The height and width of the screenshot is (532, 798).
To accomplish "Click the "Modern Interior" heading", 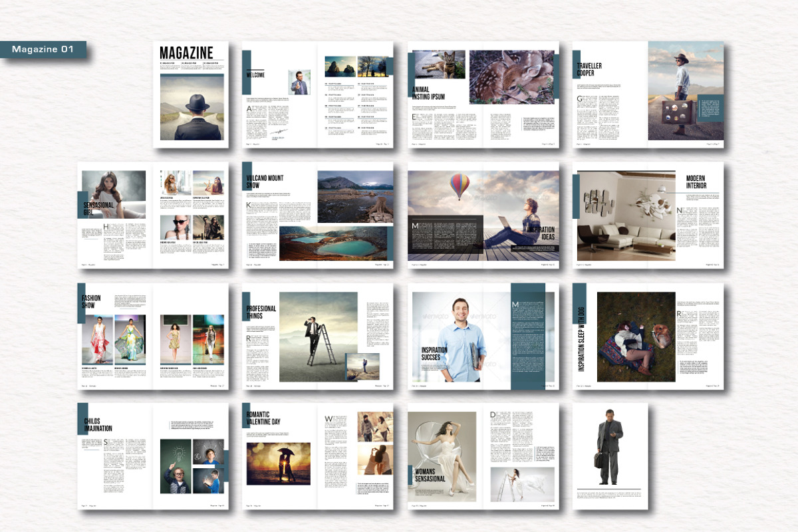I will tap(696, 182).
